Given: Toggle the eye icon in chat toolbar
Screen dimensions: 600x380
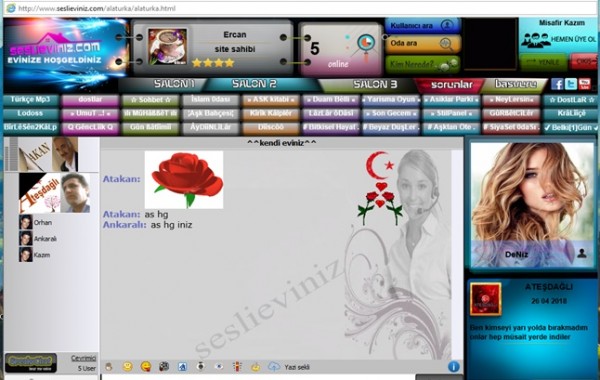Looking at the screenshot, I should [219, 367].
